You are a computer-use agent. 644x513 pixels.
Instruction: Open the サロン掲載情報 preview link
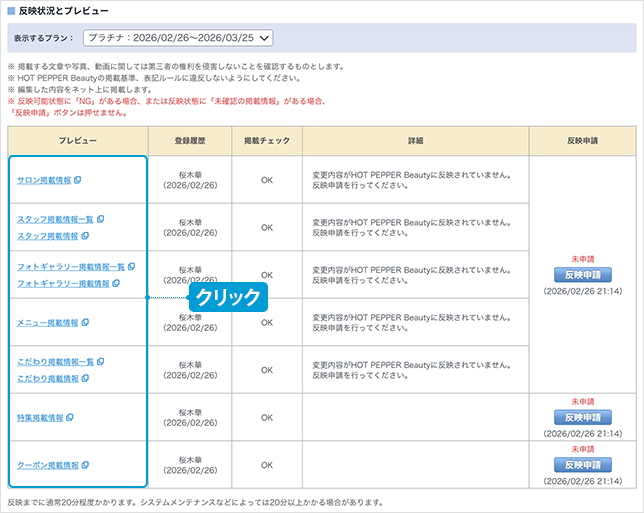point(44,180)
